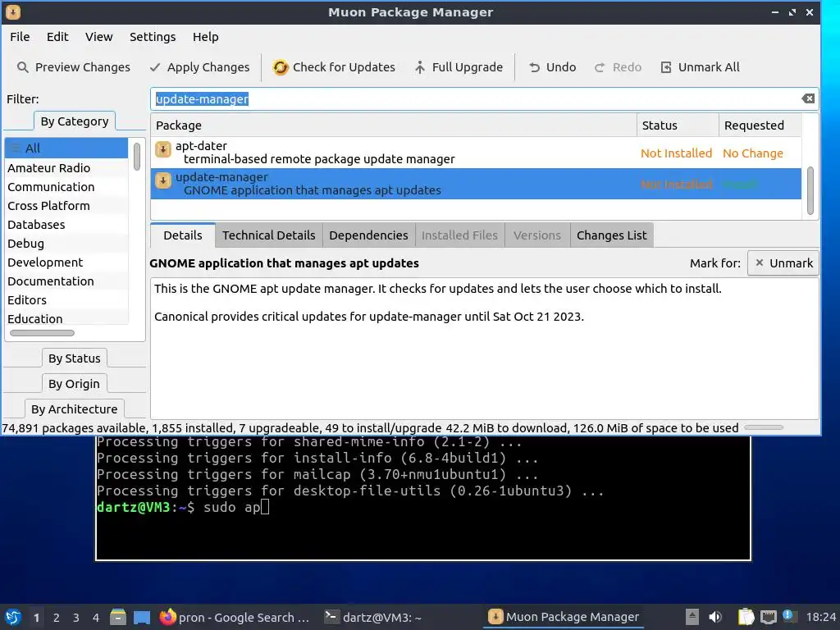Image resolution: width=840 pixels, height=630 pixels.
Task: Click the Check for Updates icon
Action: (281, 67)
